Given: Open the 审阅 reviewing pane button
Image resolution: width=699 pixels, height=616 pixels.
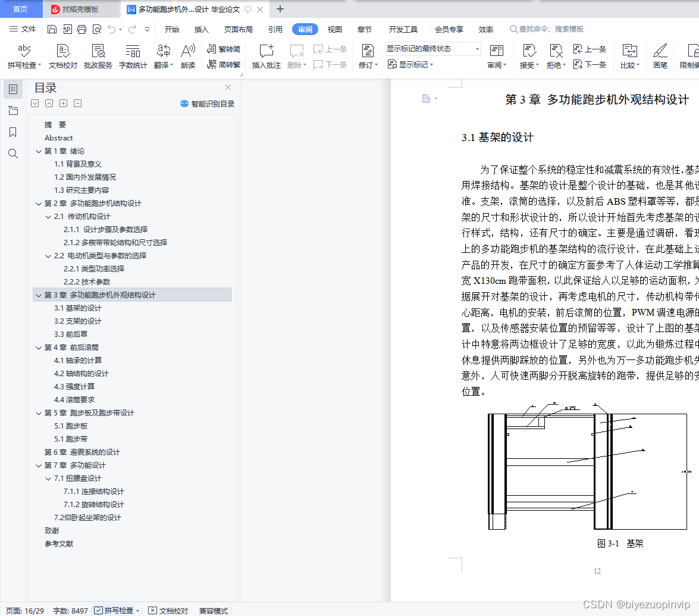Looking at the screenshot, I should pos(497,56).
